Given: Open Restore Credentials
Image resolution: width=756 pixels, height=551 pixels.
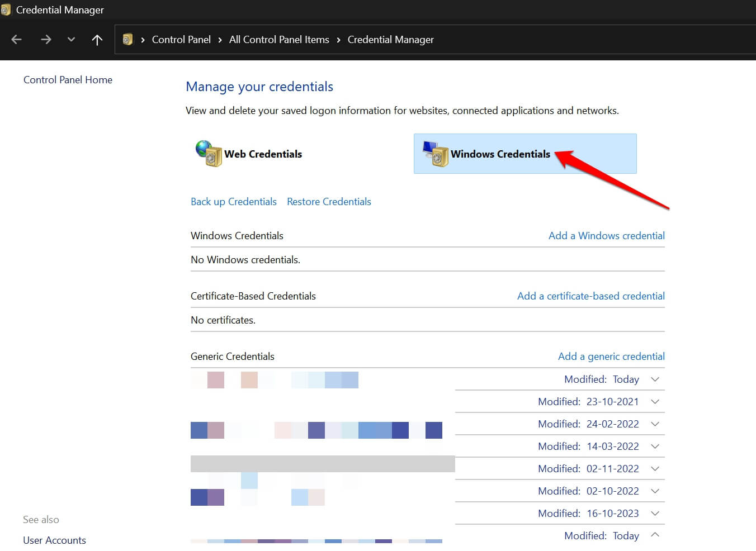Looking at the screenshot, I should 329,201.
